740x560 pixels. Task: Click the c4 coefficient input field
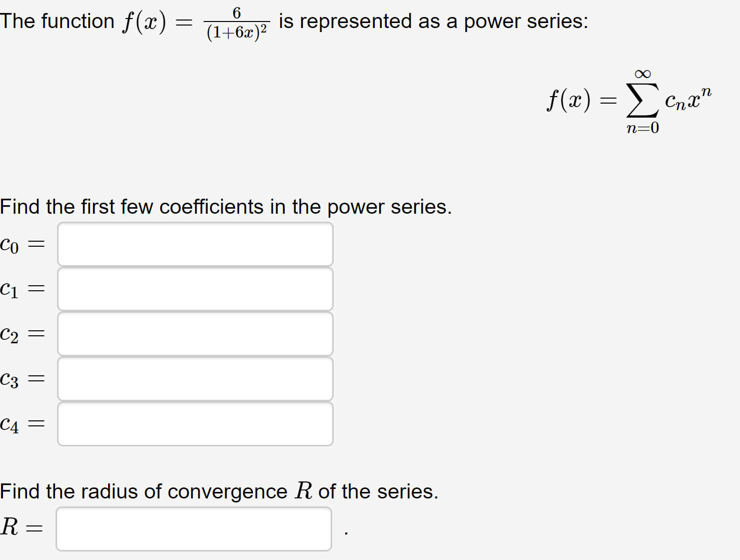coord(195,424)
